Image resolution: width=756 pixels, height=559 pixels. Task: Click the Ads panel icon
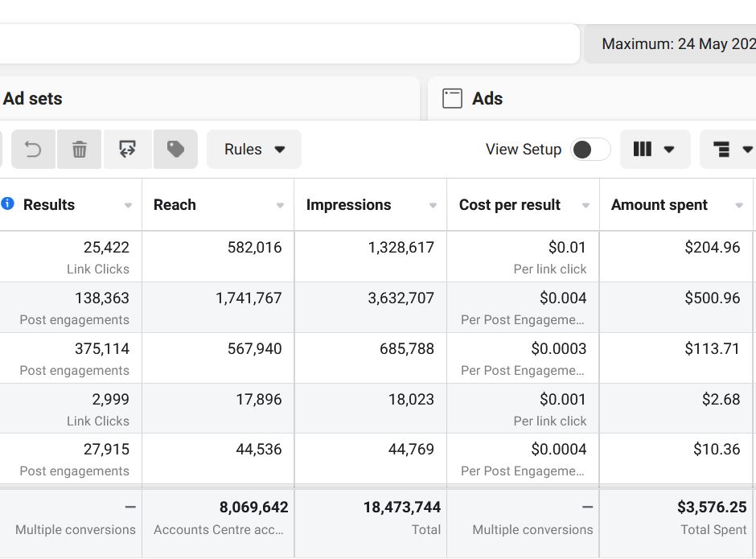(453, 99)
